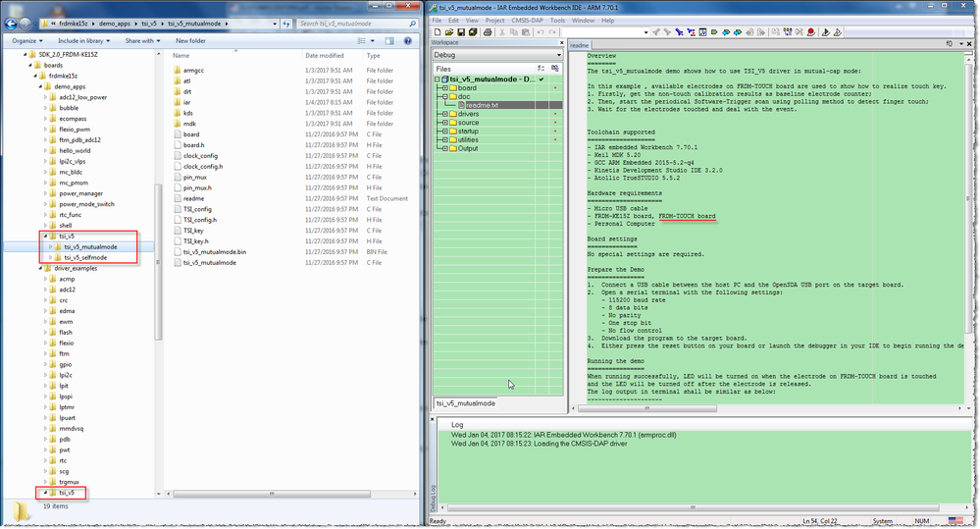
Task: Open the Organize dropdown in Explorer
Action: [26, 40]
